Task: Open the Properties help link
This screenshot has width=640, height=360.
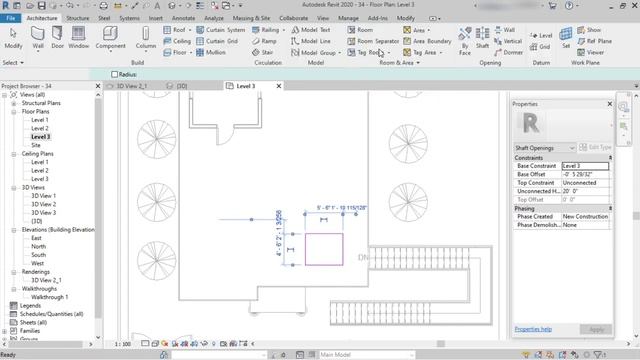Action: coord(533,329)
